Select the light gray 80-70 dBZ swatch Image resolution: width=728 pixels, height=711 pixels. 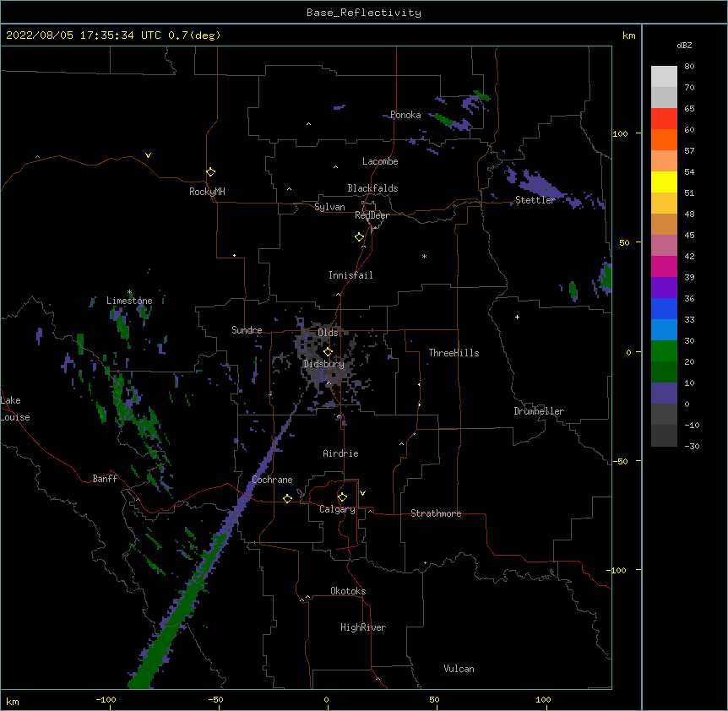point(664,76)
